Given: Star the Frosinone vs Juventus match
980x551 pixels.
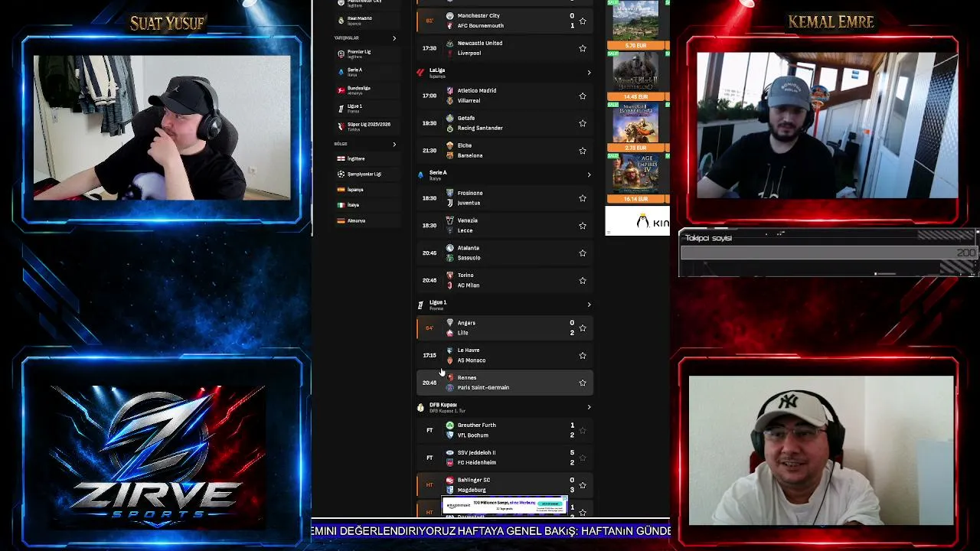Looking at the screenshot, I should click(x=583, y=198).
